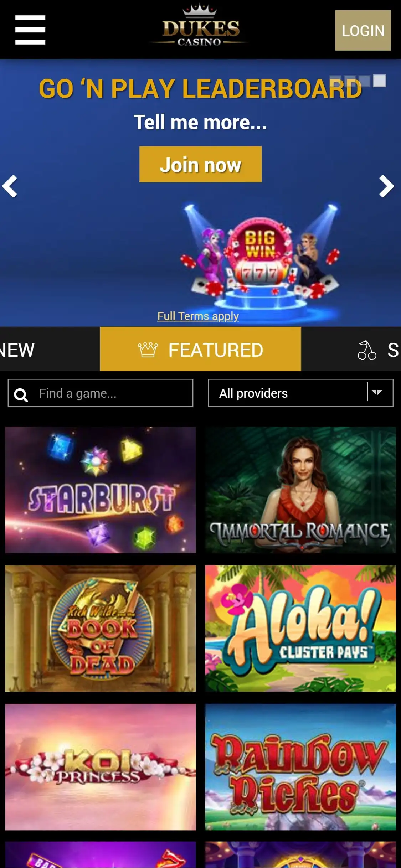Open the Starburst game thumbnail
The image size is (401, 868).
[x=101, y=490]
